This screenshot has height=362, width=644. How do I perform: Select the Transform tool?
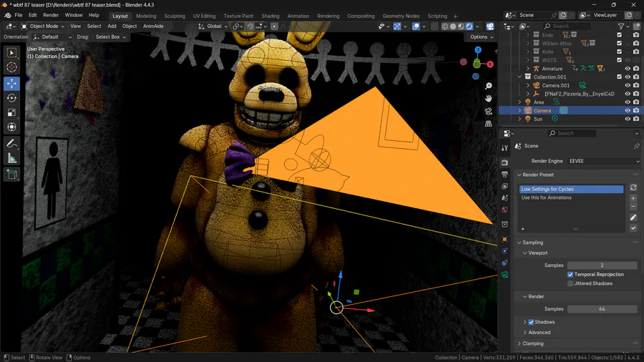click(11, 127)
